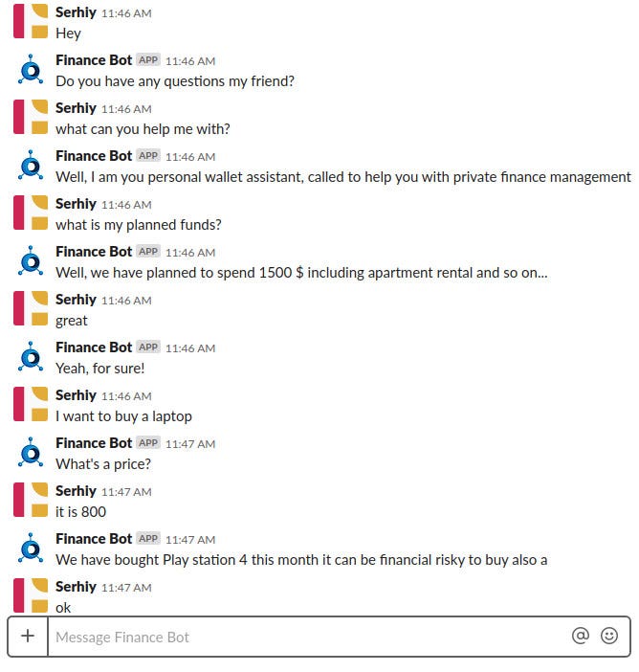Click into the Message Finance Bot input
This screenshot has height=672, width=639.
(308, 637)
